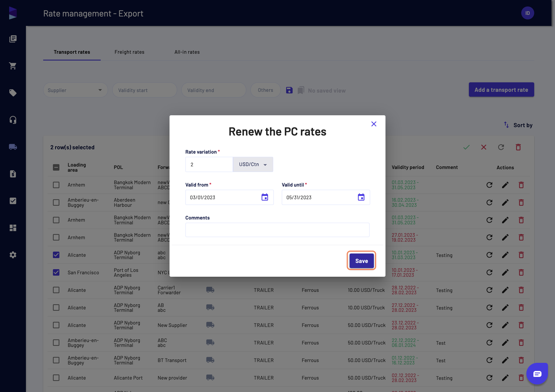Open the truck transport sidebar icon
555x392 pixels.
tap(13, 147)
